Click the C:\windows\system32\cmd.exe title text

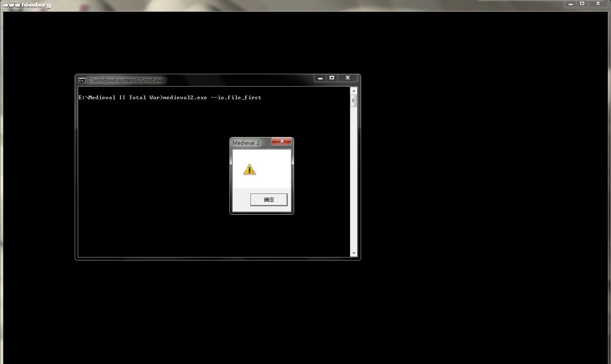[x=125, y=80]
